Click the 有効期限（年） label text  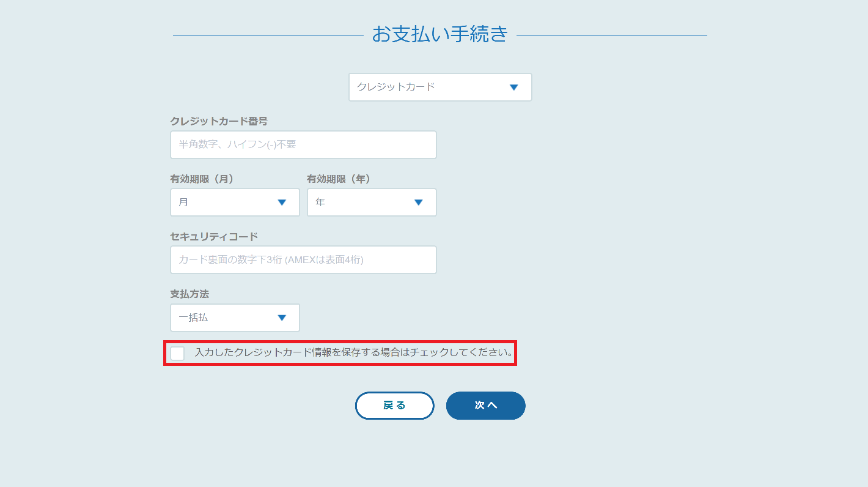click(x=339, y=179)
